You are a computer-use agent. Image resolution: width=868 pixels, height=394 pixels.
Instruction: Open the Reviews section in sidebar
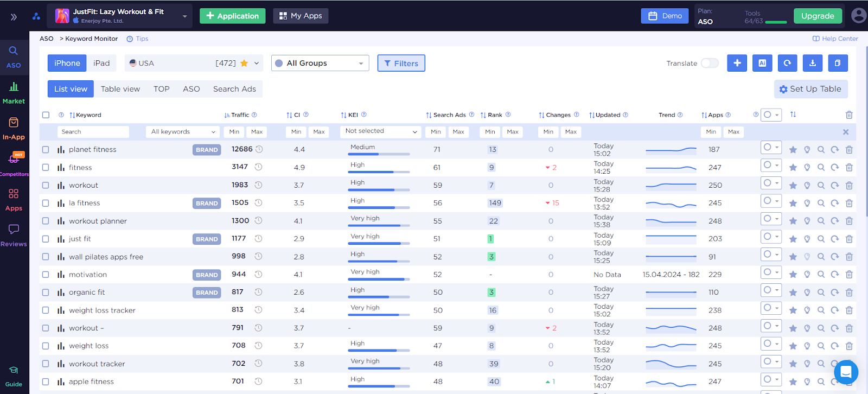[14, 236]
